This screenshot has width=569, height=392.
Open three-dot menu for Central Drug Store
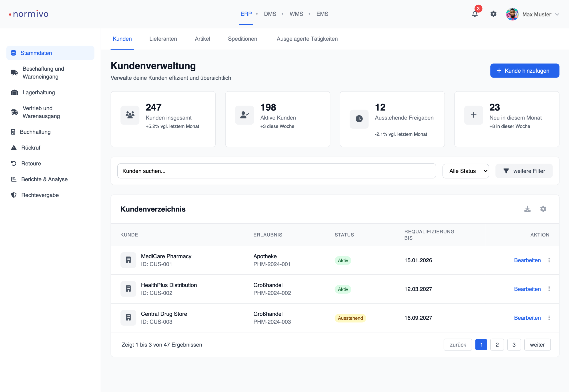[549, 318]
